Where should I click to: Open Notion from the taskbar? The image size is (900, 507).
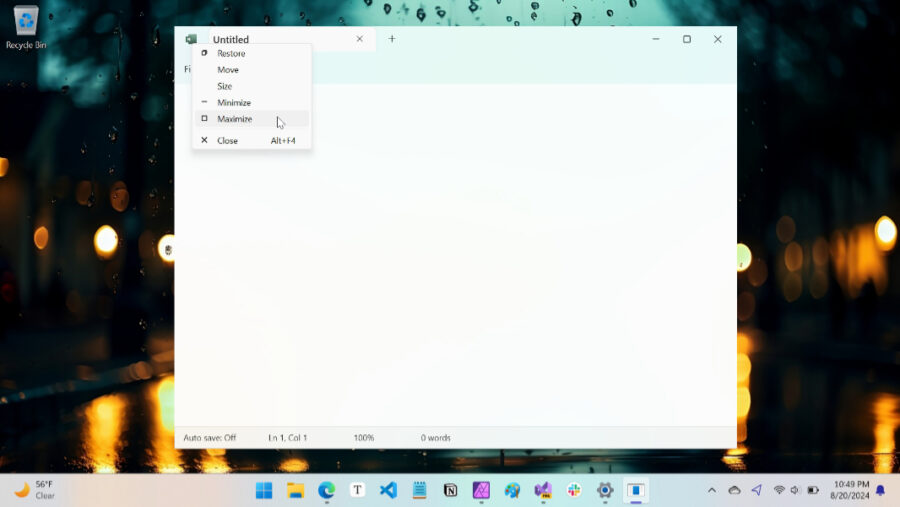pyautogui.click(x=451, y=490)
